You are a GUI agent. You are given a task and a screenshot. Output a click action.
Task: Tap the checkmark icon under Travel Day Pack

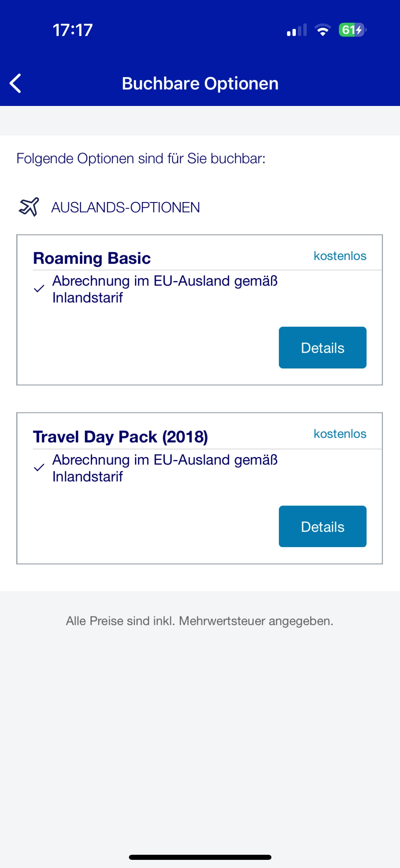tap(39, 468)
